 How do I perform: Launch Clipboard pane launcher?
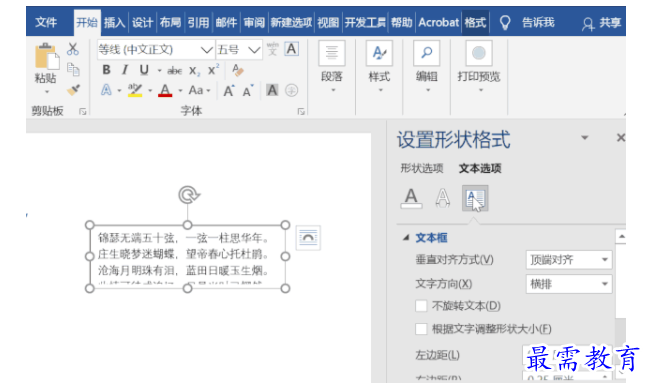[x=83, y=112]
